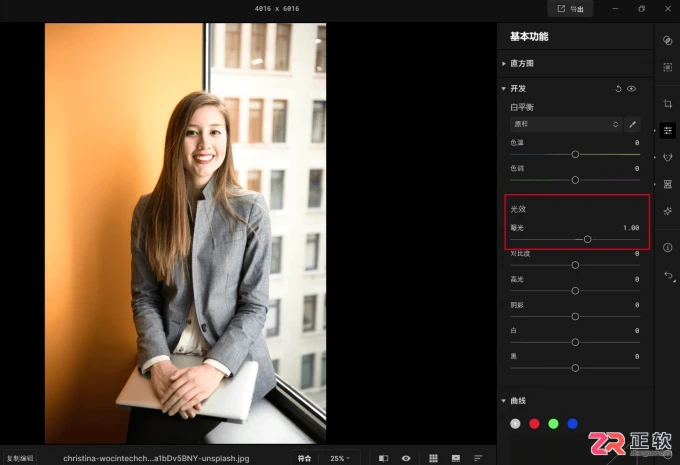Toggle before/after compare view
This screenshot has height=465, width=680.
click(383, 458)
